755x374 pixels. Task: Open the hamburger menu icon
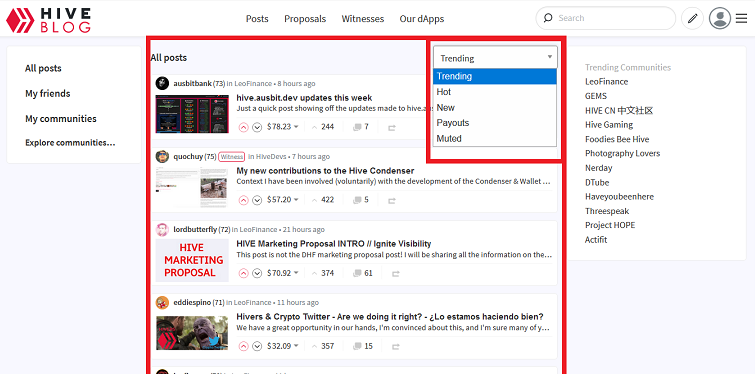pos(742,19)
